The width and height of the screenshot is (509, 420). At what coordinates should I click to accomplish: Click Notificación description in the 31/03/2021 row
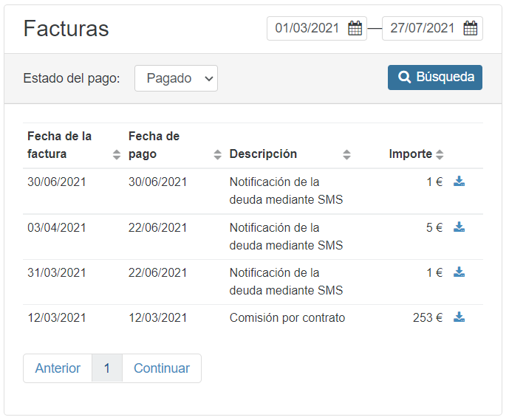click(286, 281)
